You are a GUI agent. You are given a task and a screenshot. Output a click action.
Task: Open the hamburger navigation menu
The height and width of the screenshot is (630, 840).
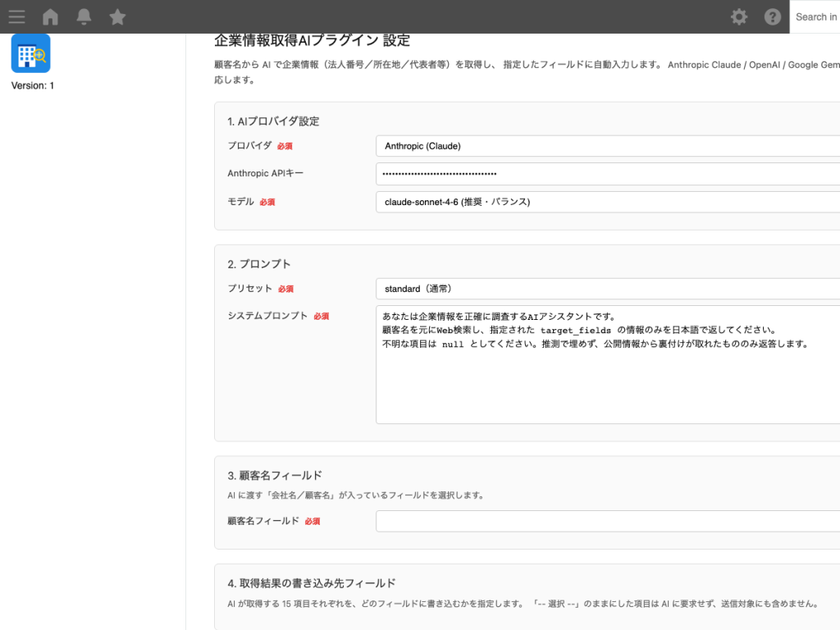(x=16, y=16)
